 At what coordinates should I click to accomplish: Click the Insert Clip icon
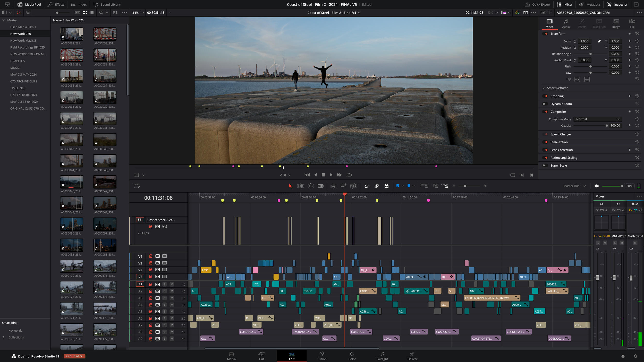[x=333, y=186]
